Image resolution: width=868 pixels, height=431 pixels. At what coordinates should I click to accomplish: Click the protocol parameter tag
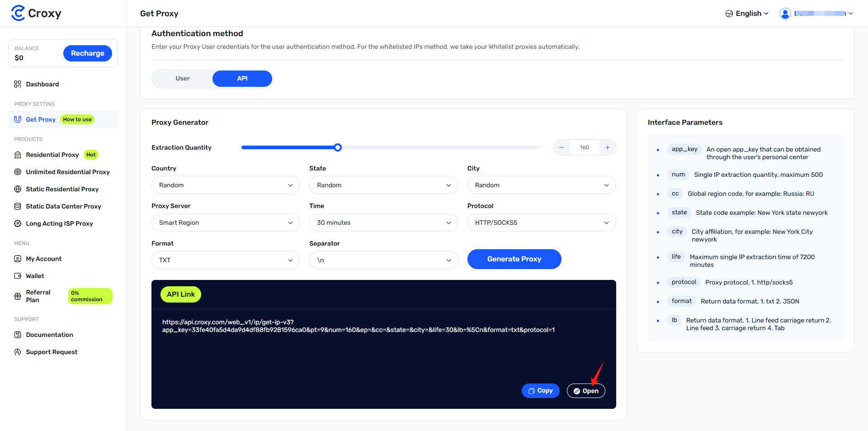pos(684,282)
